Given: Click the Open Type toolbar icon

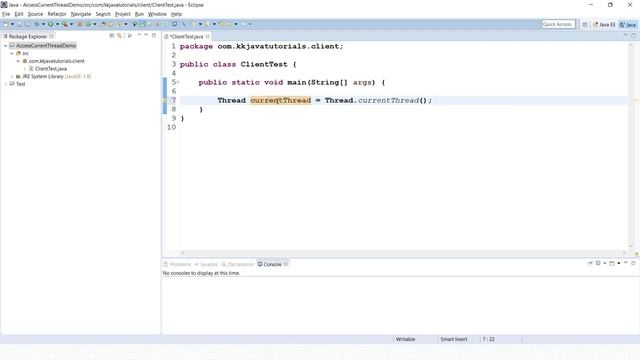Looking at the screenshot, I should (x=103, y=24).
